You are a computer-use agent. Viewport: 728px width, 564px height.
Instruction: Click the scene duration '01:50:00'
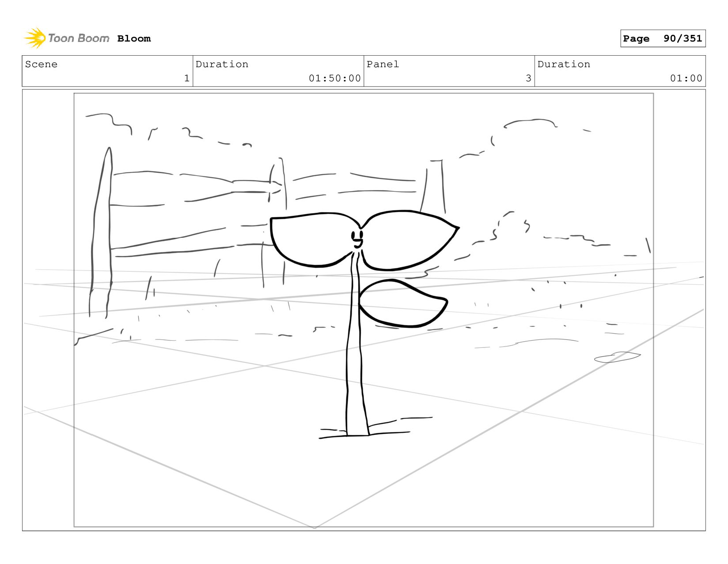pos(335,78)
